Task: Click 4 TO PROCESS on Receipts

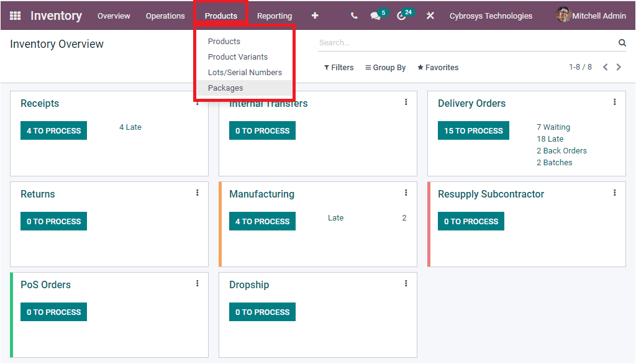Action: click(x=53, y=130)
